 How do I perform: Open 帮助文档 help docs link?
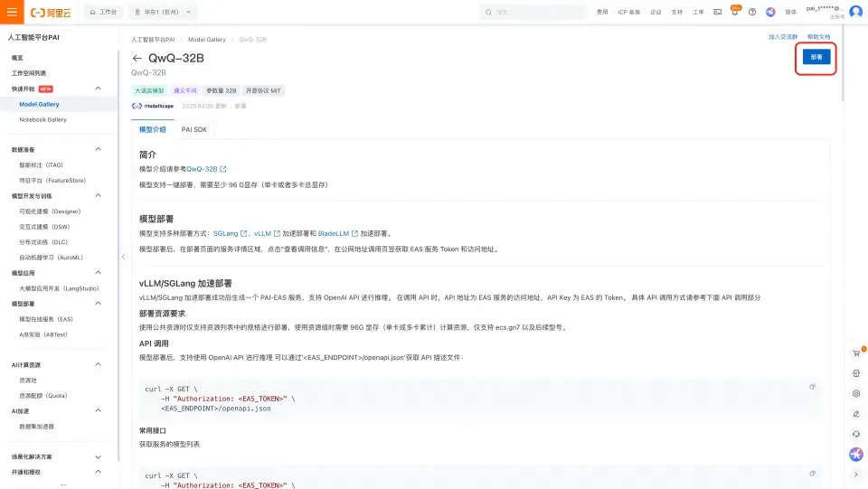pyautogui.click(x=819, y=37)
